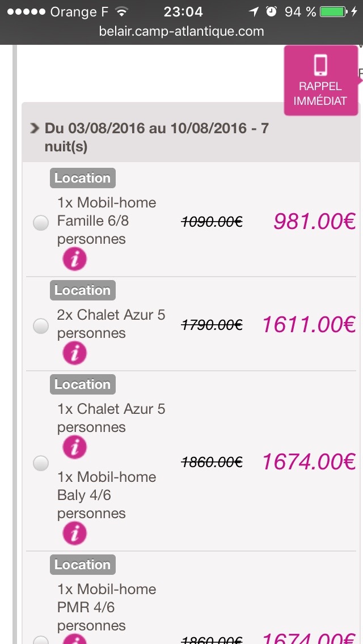Image resolution: width=363 pixels, height=644 pixels.
Task: Click the first Location tag
Action: (x=82, y=178)
